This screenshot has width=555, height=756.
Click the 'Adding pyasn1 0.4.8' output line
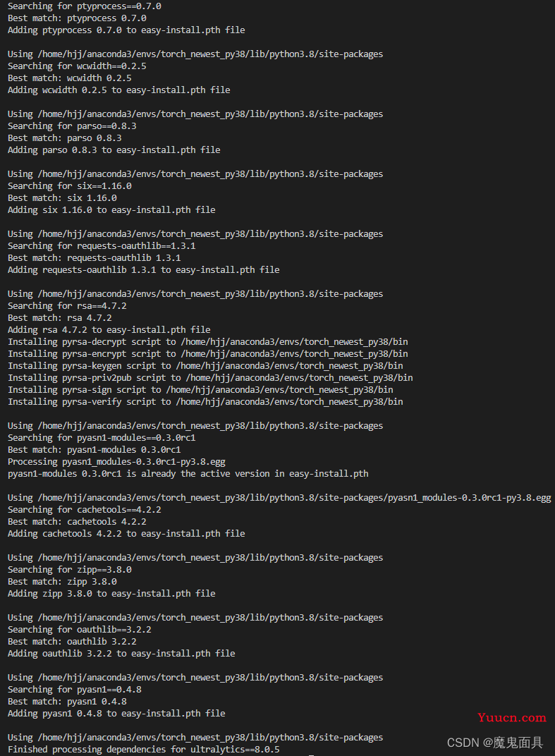pos(116,714)
